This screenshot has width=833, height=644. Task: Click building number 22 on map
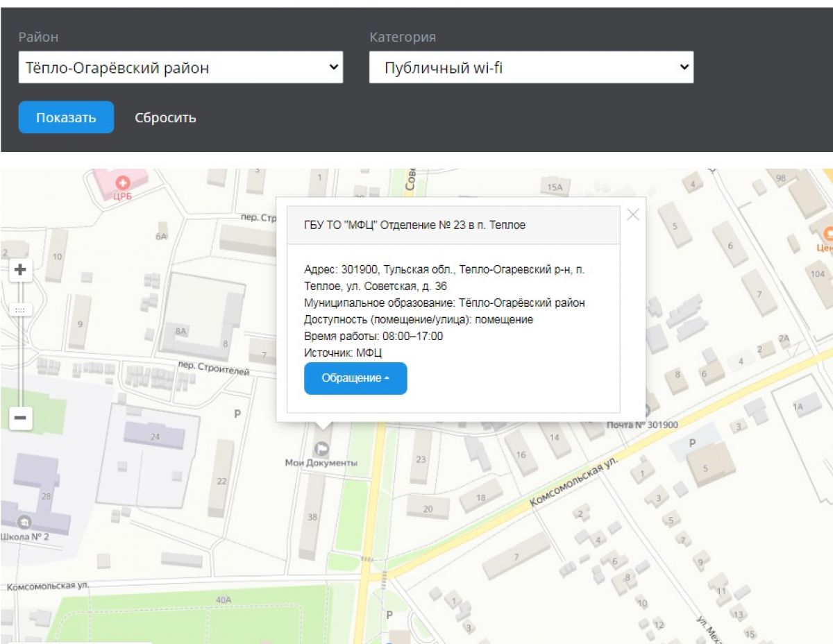click(x=221, y=482)
